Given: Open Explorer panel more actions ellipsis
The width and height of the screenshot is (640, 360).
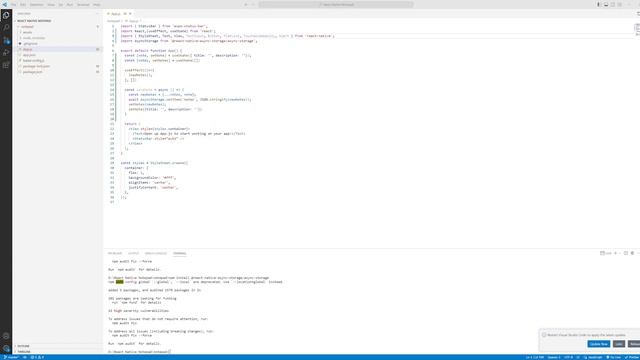Looking at the screenshot, I should pos(98,13).
